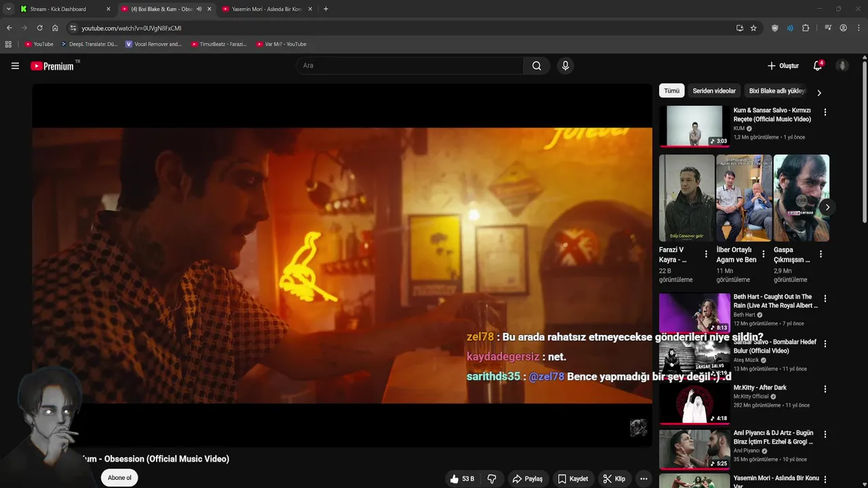This screenshot has height=488, width=868.
Task: Click the Oluştur create button
Action: [783, 66]
